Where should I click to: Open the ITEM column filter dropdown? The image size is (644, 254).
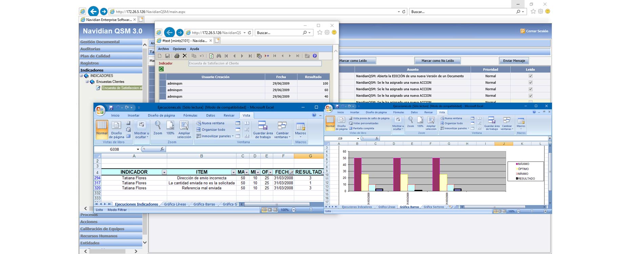233,172
